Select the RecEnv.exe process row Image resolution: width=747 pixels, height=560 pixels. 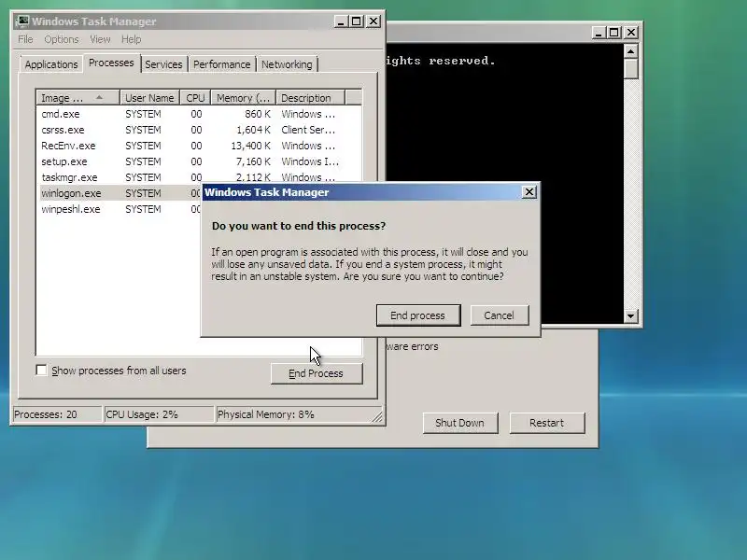pos(199,146)
